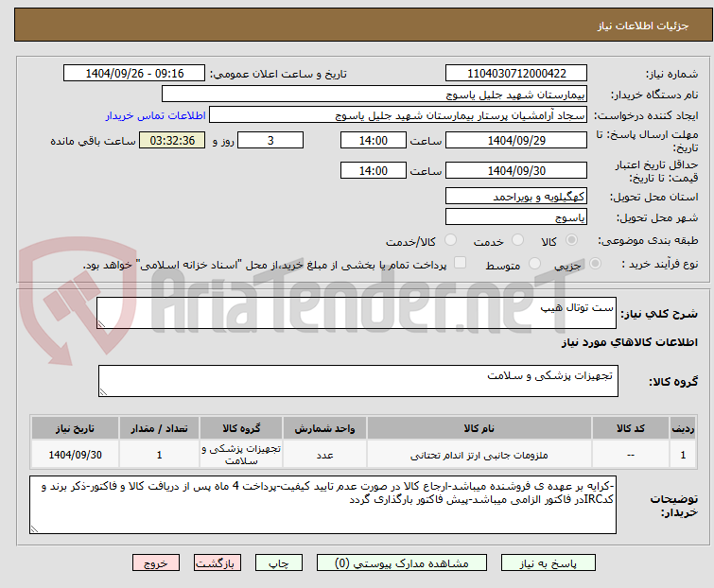Image resolution: width=714 pixels, height=588 pixels.
Task: Click the need date cell 1404/09/30 in table
Action: click(x=75, y=455)
